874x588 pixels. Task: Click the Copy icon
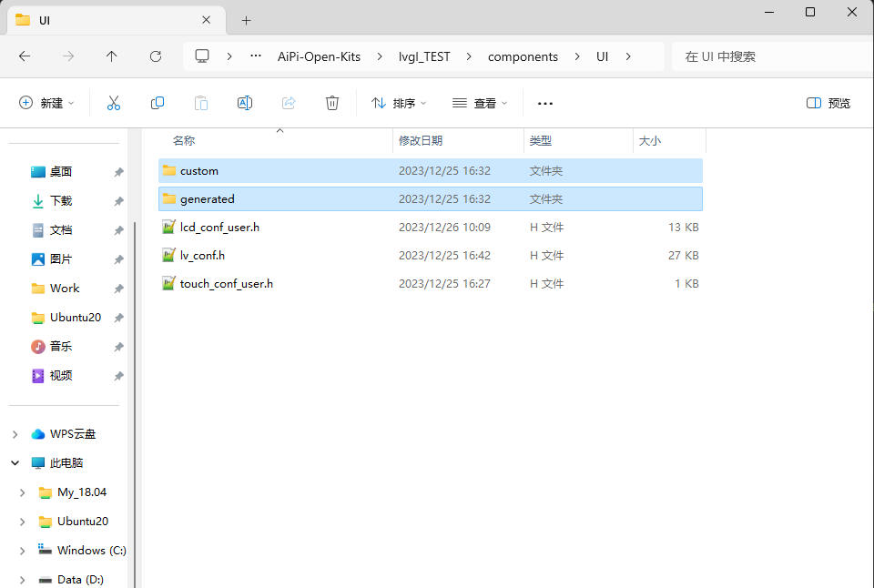157,103
